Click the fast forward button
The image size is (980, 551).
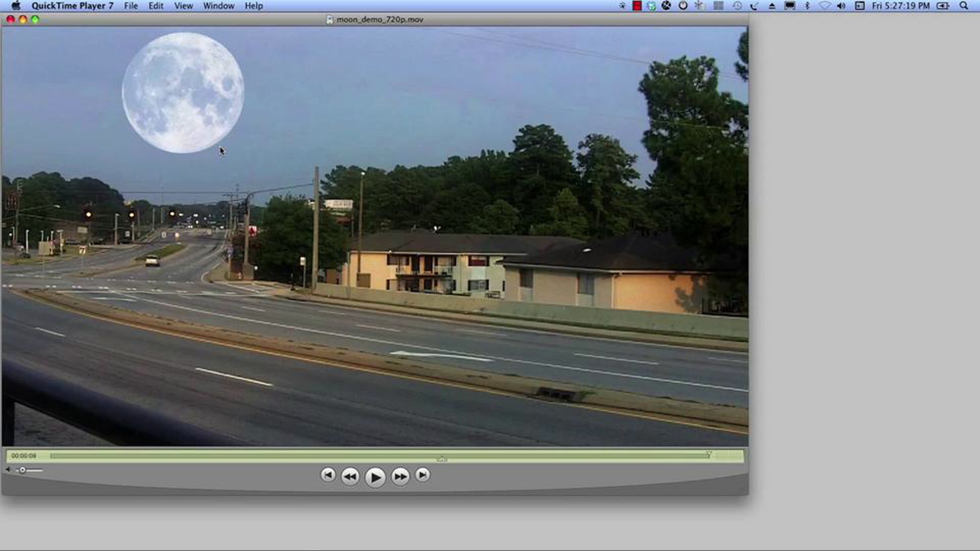click(x=400, y=476)
